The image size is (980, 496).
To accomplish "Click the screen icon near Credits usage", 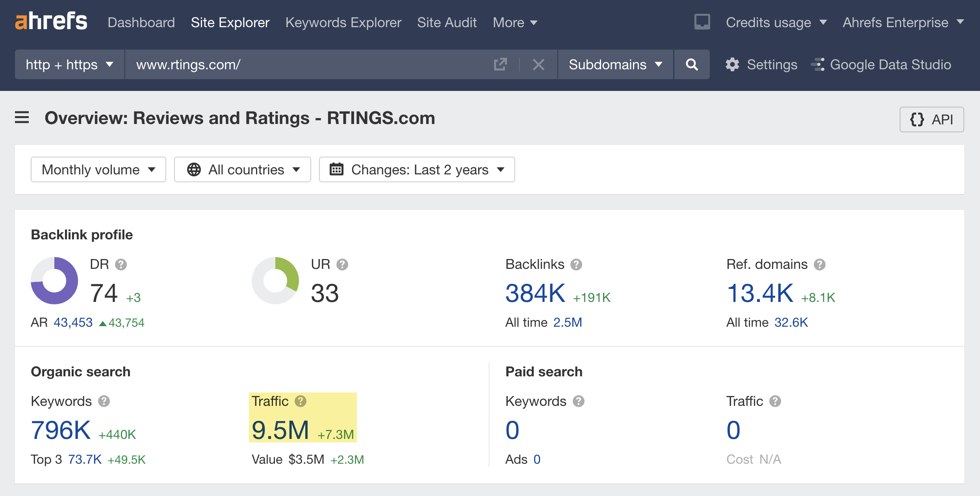I will click(x=702, y=22).
